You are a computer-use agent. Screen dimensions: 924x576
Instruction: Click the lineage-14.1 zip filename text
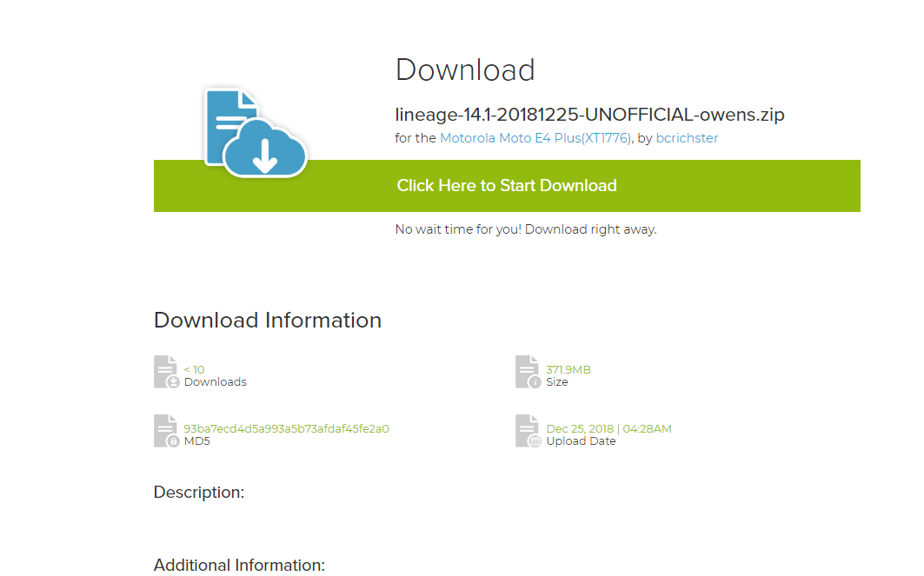pos(589,115)
